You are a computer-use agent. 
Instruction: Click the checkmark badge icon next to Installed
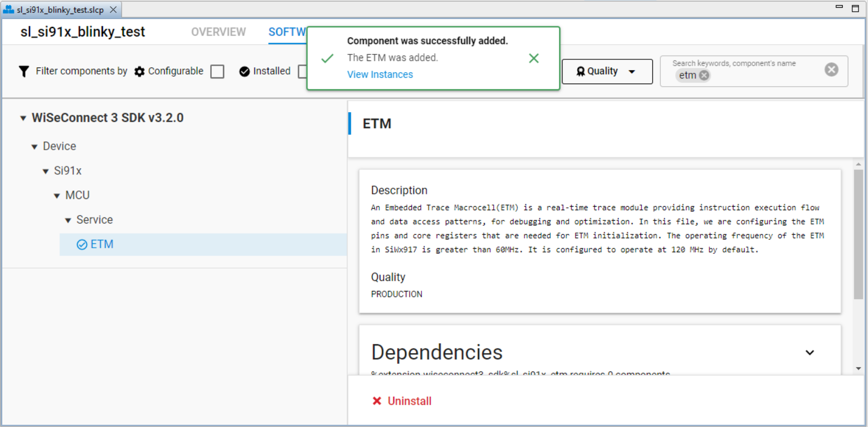tap(244, 71)
